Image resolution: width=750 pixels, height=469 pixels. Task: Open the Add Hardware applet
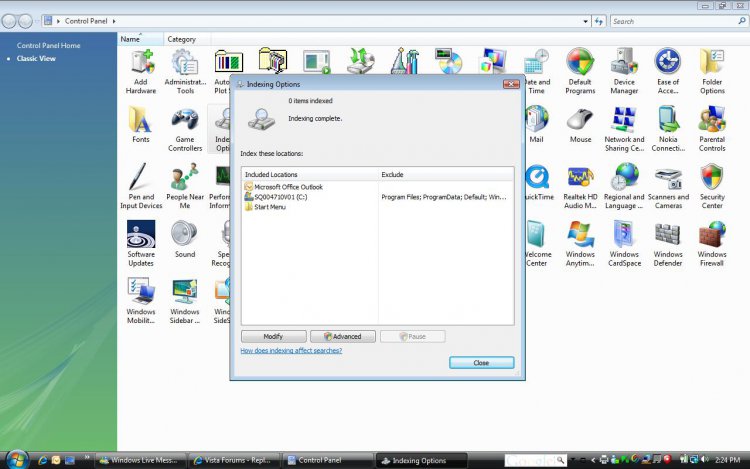tap(141, 72)
